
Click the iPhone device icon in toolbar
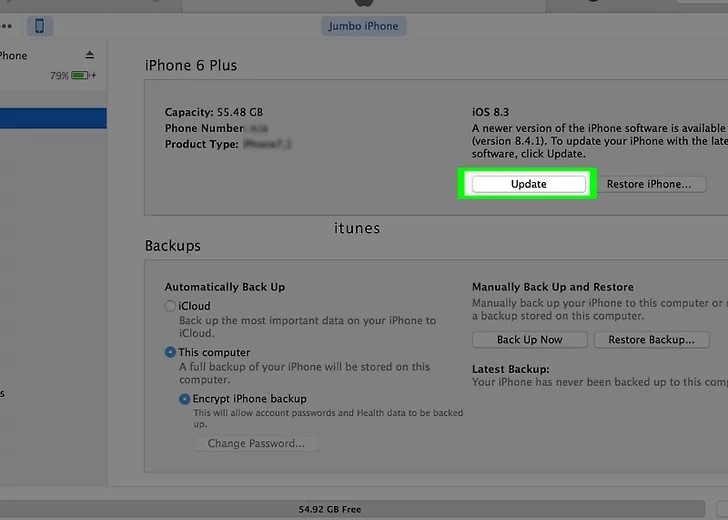pos(39,26)
